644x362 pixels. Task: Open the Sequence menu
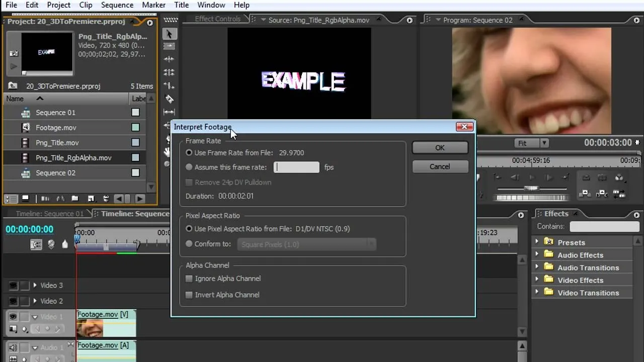pyautogui.click(x=117, y=5)
